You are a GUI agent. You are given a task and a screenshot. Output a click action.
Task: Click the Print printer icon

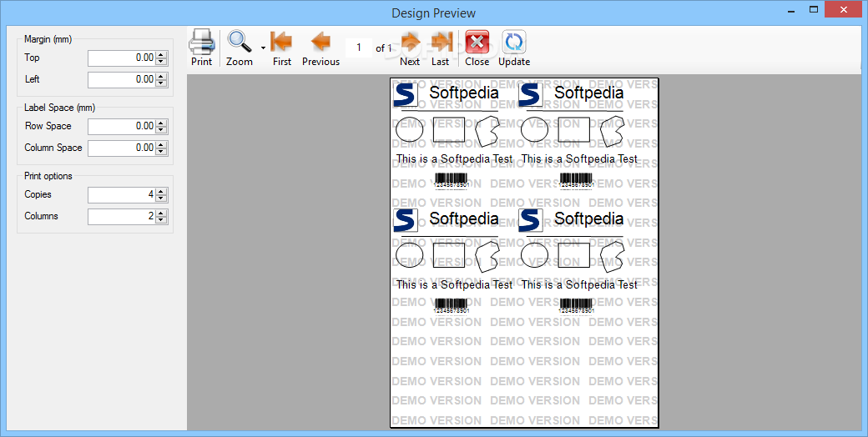click(x=201, y=42)
